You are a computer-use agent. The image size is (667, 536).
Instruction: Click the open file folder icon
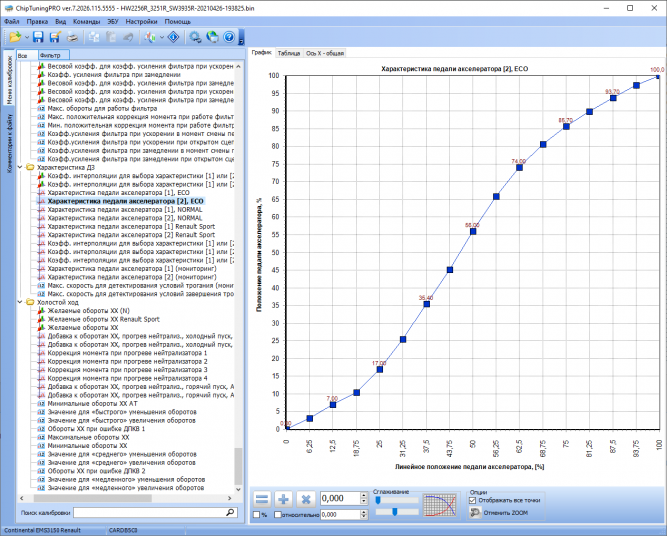(x=15, y=37)
